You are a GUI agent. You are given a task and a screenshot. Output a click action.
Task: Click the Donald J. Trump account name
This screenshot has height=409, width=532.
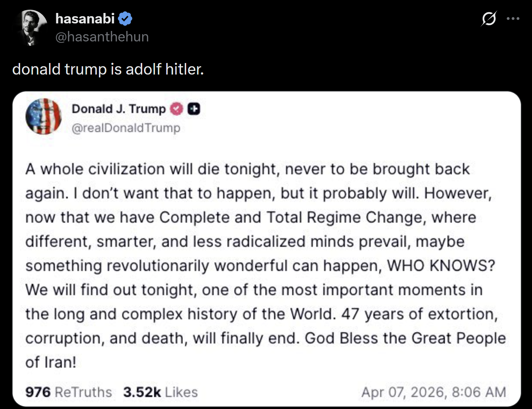tap(119, 109)
